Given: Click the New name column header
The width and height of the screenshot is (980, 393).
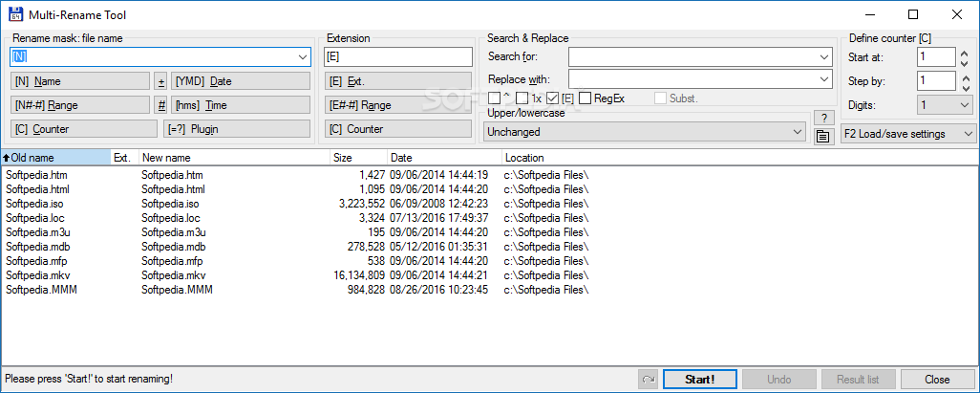Looking at the screenshot, I should 234,158.
